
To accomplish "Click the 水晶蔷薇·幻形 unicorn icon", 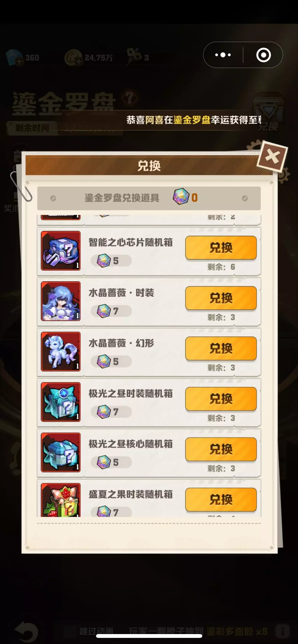I will tap(61, 351).
